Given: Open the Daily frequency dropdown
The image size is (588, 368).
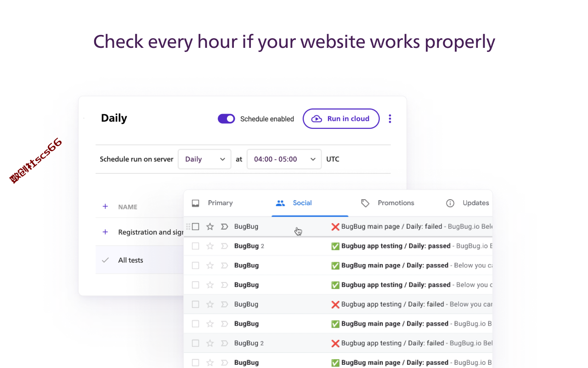Looking at the screenshot, I should pos(204,159).
